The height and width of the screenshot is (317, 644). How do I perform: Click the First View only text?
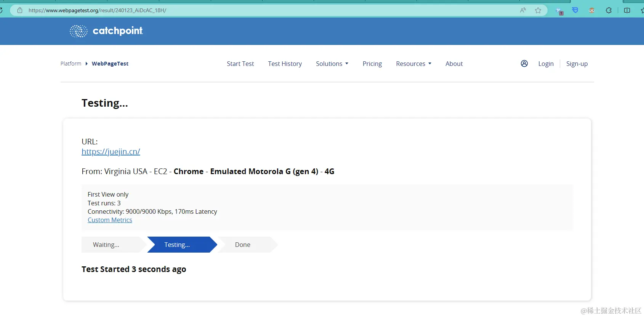pos(108,194)
